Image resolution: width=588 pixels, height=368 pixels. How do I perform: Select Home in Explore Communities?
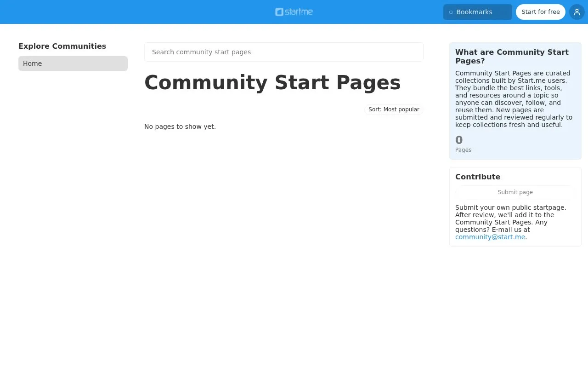pos(73,63)
